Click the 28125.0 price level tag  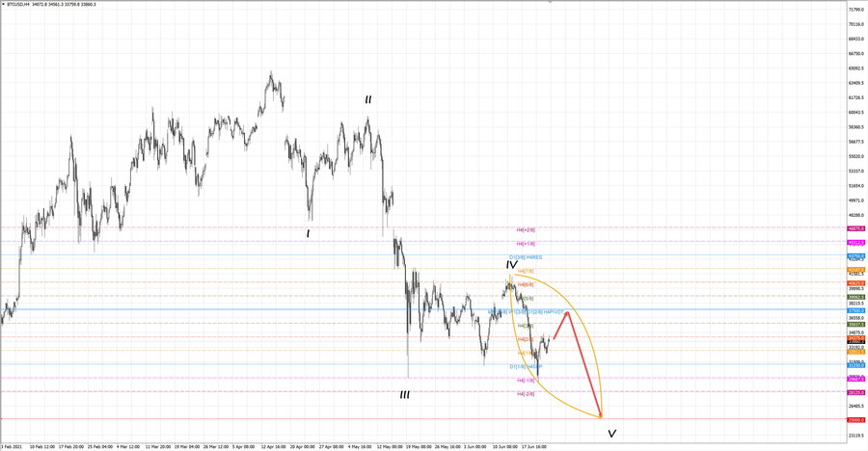tap(855, 393)
